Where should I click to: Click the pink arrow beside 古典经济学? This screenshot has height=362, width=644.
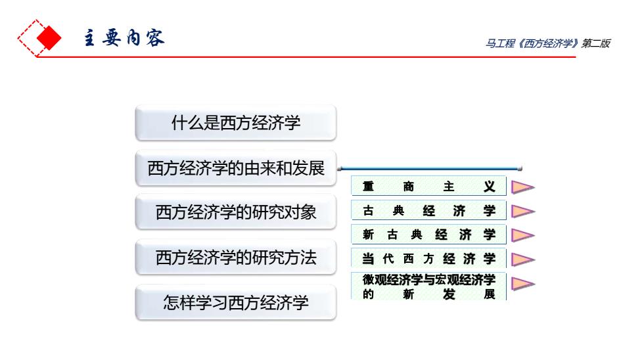(522, 212)
